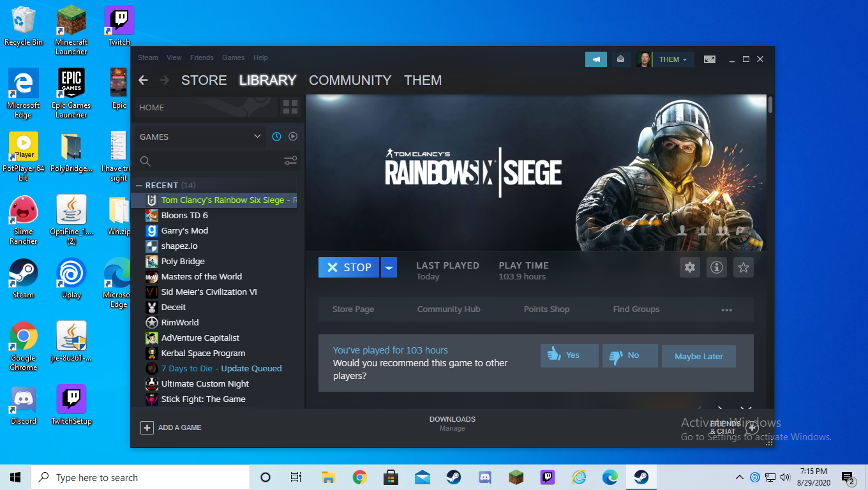This screenshot has width=868, height=490.
Task: Open the View menu
Action: click(174, 57)
